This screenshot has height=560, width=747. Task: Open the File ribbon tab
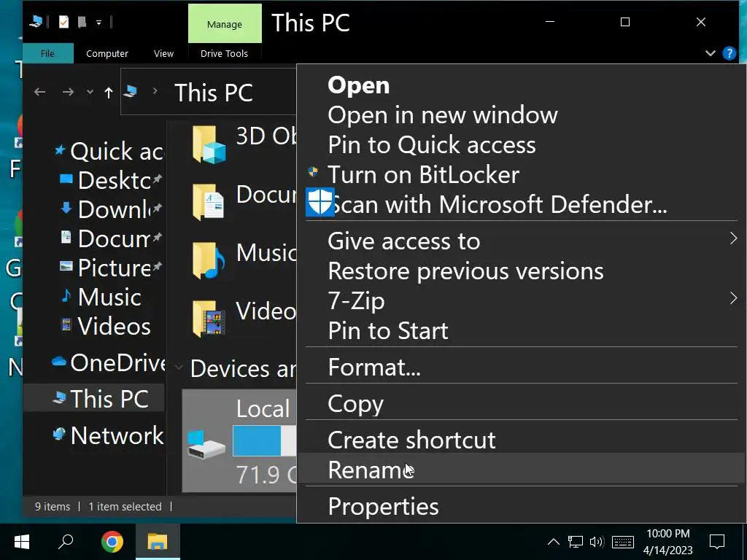47,53
